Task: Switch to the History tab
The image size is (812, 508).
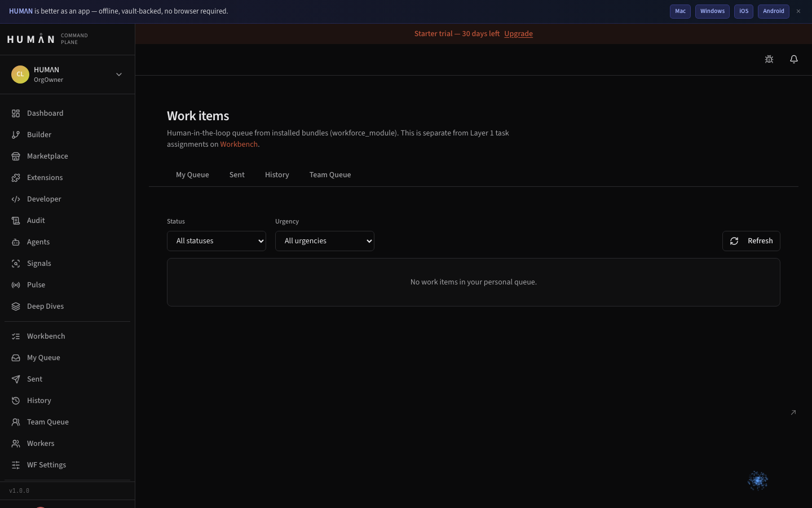Action: [277, 175]
